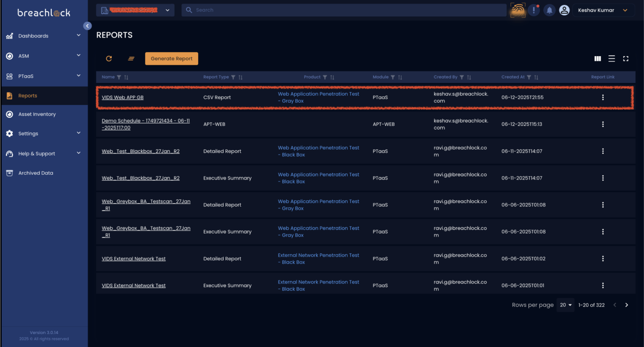644x347 pixels.
Task: Enter full screen table view
Action: pos(626,58)
